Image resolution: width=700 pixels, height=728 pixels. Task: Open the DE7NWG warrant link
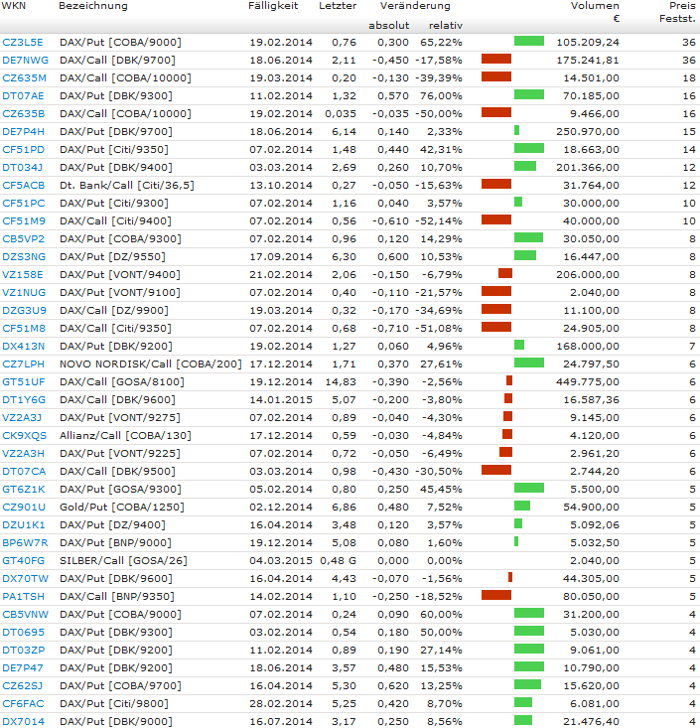click(x=26, y=61)
